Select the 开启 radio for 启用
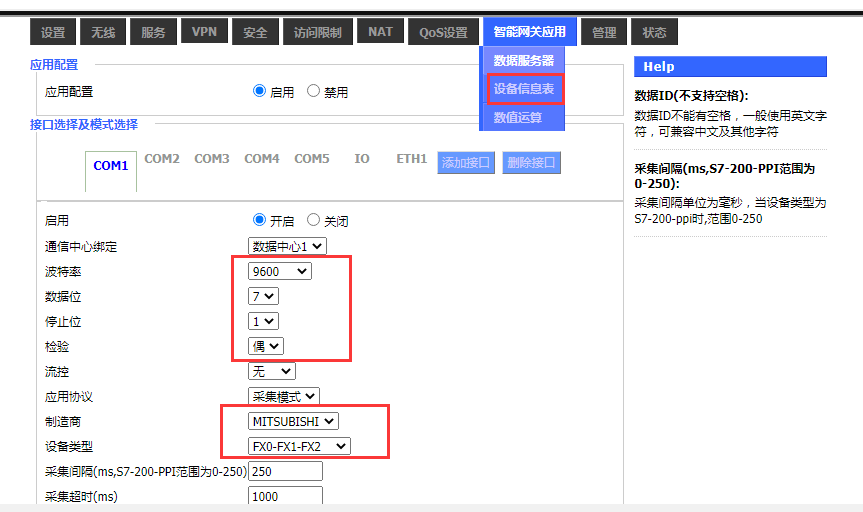This screenshot has height=512, width=863. (x=259, y=220)
